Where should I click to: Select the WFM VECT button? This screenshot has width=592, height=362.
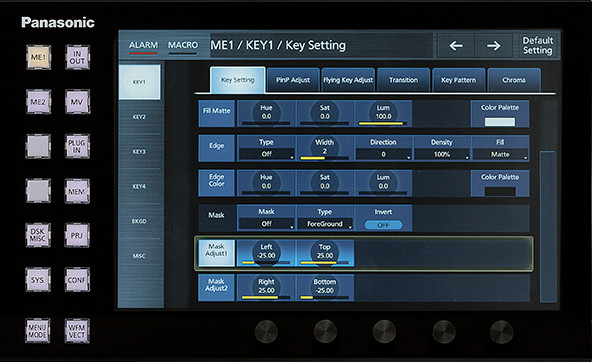pos(77,331)
